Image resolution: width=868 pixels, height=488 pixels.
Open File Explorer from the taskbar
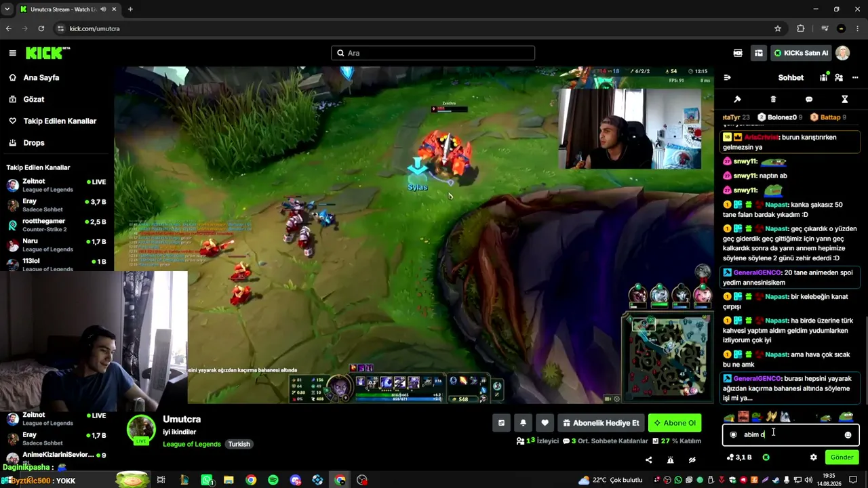click(229, 480)
